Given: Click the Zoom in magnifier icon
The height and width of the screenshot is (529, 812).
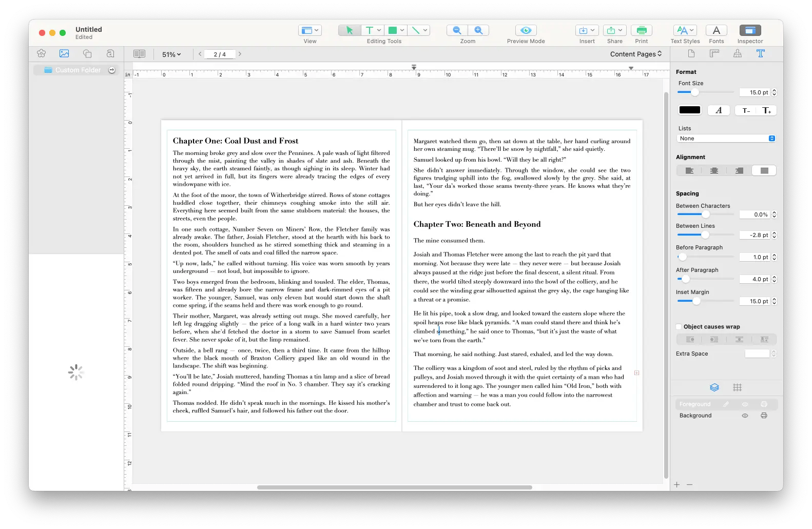Looking at the screenshot, I should click(x=478, y=30).
